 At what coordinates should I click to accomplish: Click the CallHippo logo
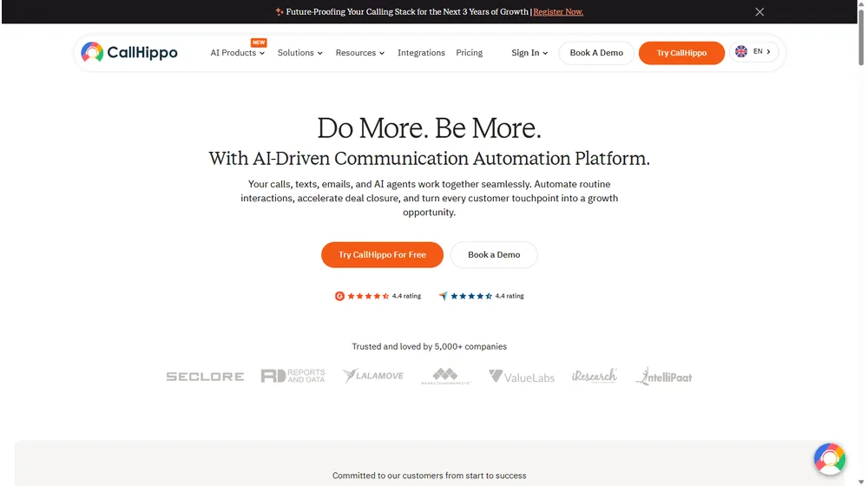click(129, 53)
